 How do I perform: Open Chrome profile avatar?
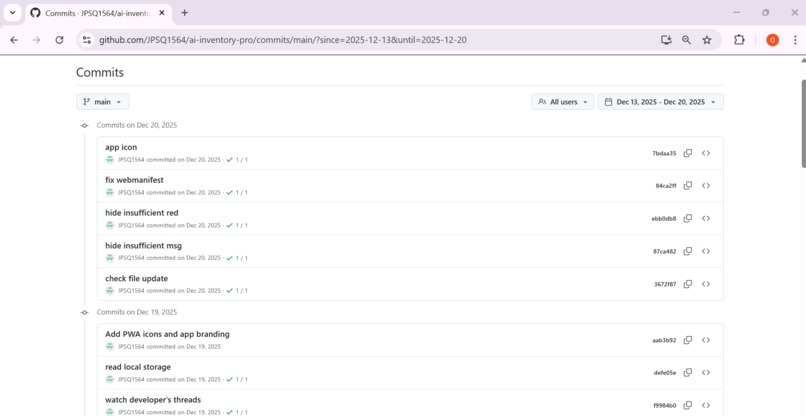(x=772, y=40)
